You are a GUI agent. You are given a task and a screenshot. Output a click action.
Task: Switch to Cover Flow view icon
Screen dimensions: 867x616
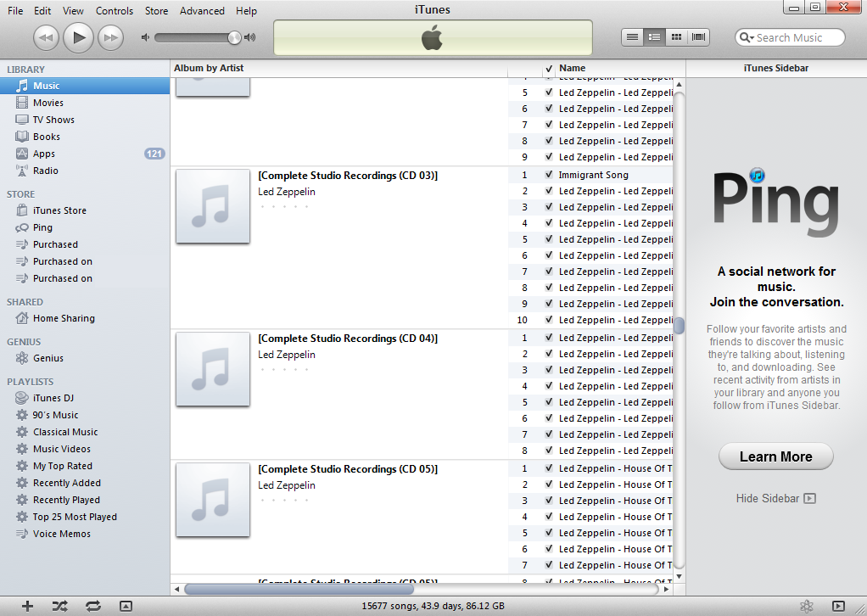(x=698, y=37)
